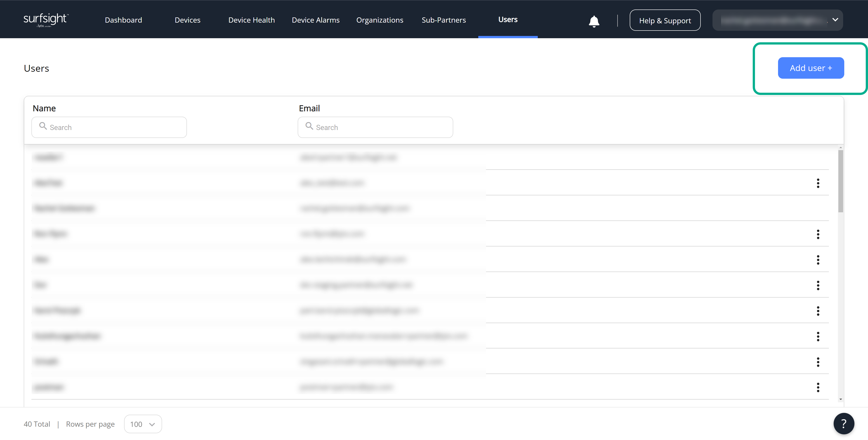Open the kebab menu on the last visible row
This screenshot has width=868, height=440.
pyautogui.click(x=818, y=387)
